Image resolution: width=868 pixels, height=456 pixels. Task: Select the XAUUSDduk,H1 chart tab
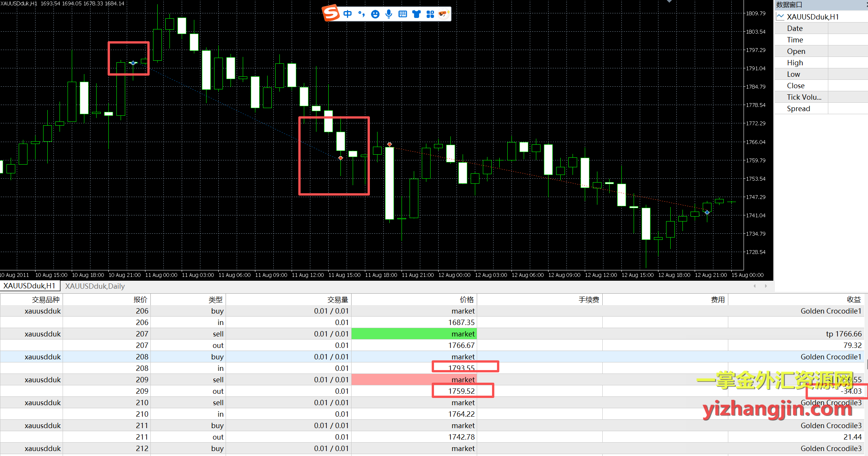tap(29, 286)
